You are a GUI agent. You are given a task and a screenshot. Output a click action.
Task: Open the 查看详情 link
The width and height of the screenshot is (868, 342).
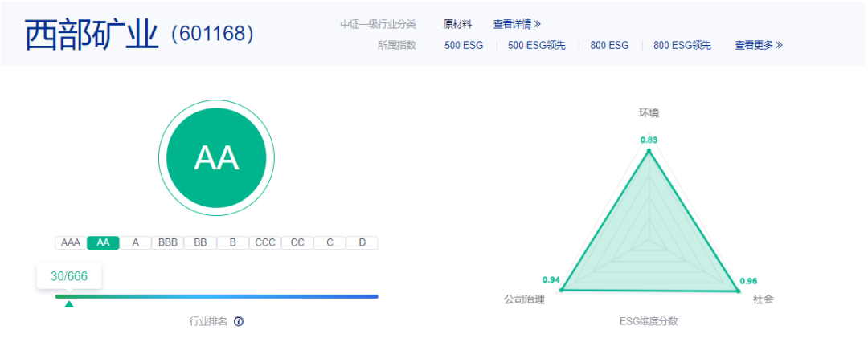coord(517,24)
